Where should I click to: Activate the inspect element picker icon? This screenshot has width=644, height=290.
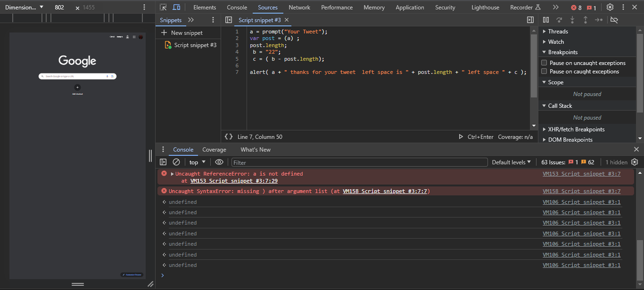coord(163,8)
